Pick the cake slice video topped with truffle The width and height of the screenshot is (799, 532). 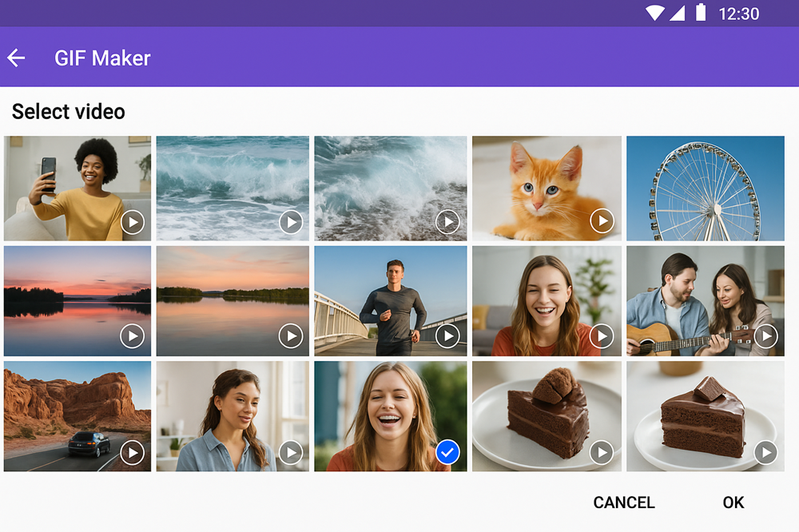(x=547, y=416)
